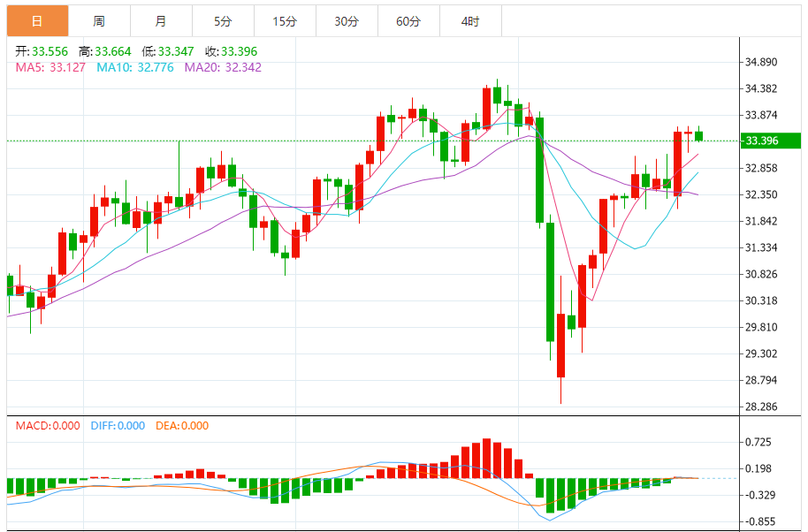808x532 pixels.
Task: Click the 0.725 MACD axis label
Action: pyautogui.click(x=758, y=442)
